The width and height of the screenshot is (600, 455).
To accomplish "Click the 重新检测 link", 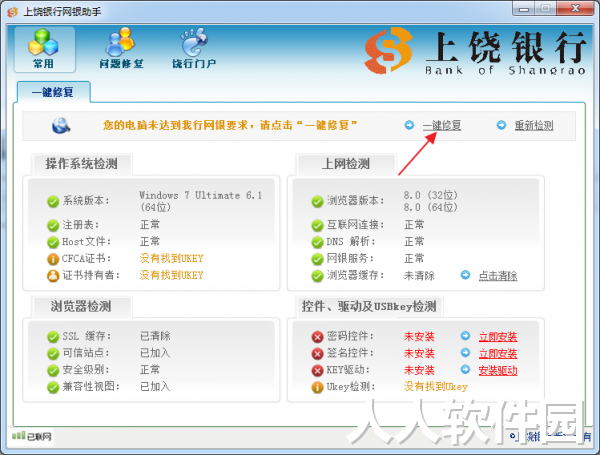I will coord(534,125).
